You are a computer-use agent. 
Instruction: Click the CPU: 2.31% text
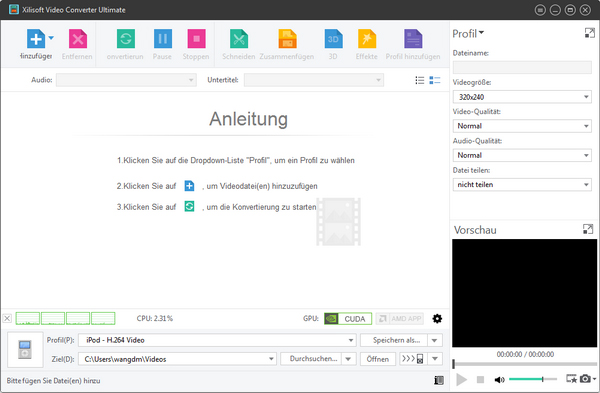pyautogui.click(x=155, y=318)
